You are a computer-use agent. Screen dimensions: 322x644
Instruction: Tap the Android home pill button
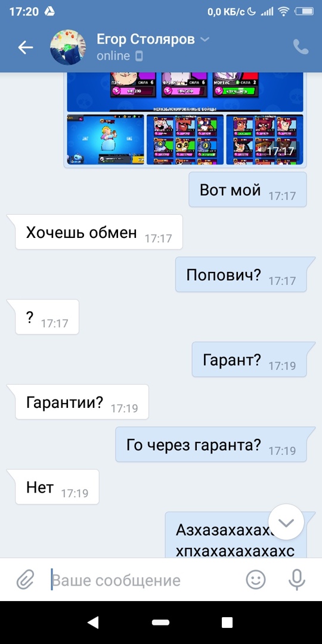tap(160, 623)
